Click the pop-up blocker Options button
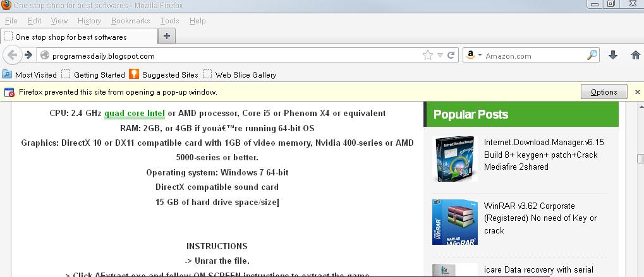644x277 pixels. [x=604, y=91]
